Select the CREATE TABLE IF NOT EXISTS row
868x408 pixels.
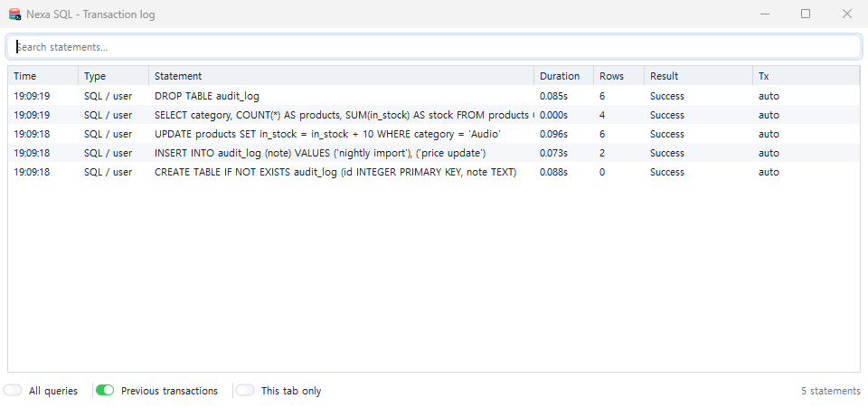coord(434,172)
